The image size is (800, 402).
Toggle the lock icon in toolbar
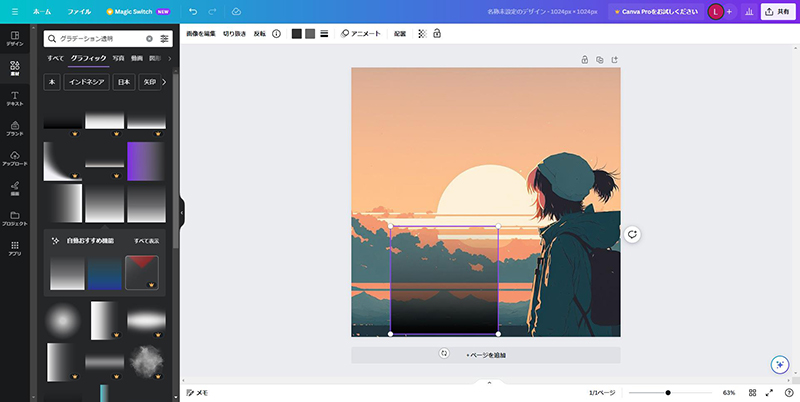point(437,34)
